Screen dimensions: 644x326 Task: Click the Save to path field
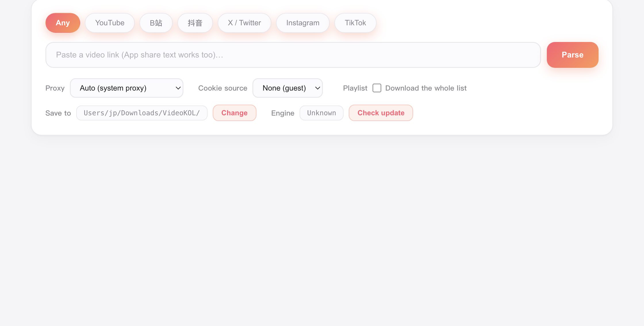tap(142, 113)
